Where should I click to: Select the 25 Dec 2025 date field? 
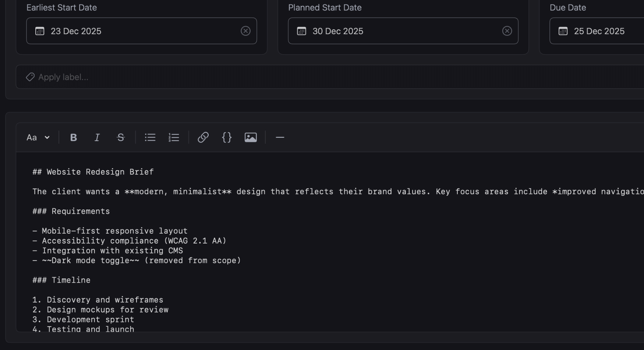pos(599,31)
